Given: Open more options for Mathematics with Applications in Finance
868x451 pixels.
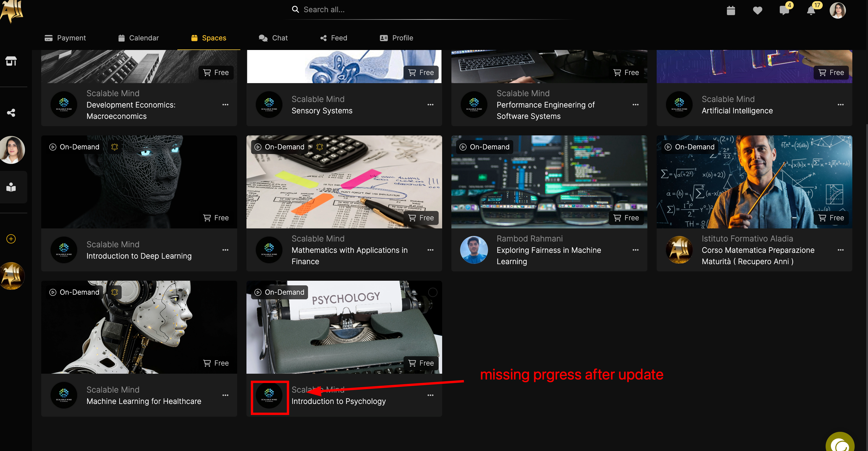Looking at the screenshot, I should pos(430,250).
